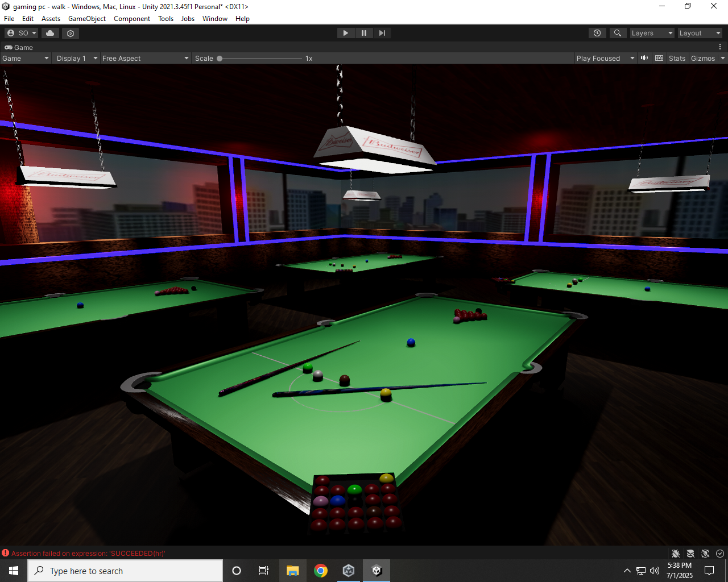Open the File menu
Screen dimensions: 728x582
tap(9, 18)
